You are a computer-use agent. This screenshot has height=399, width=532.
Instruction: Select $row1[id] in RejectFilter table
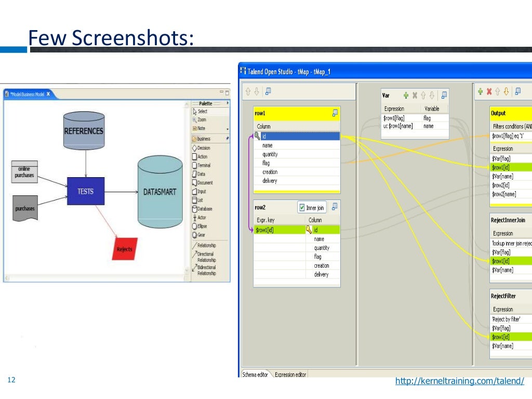pyautogui.click(x=511, y=337)
